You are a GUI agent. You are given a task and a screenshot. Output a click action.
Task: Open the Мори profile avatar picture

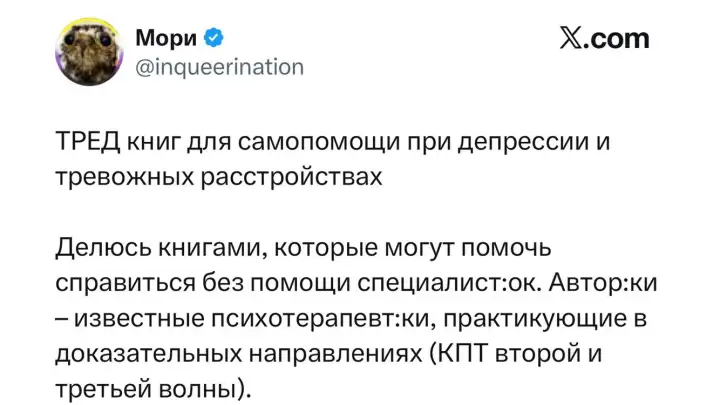87,53
